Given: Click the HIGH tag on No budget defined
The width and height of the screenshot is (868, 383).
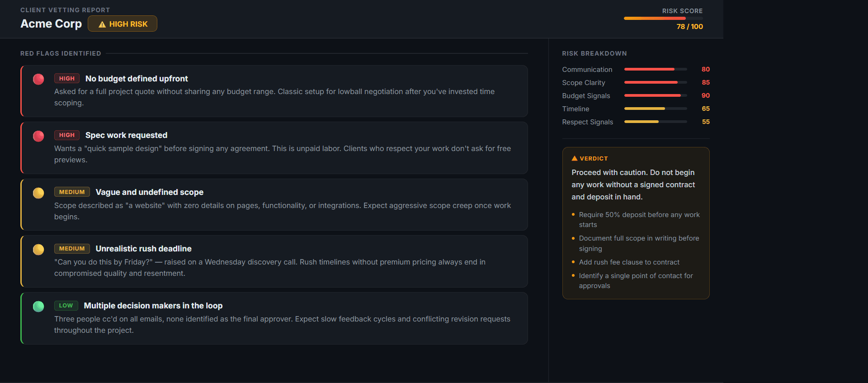Looking at the screenshot, I should click(x=67, y=79).
